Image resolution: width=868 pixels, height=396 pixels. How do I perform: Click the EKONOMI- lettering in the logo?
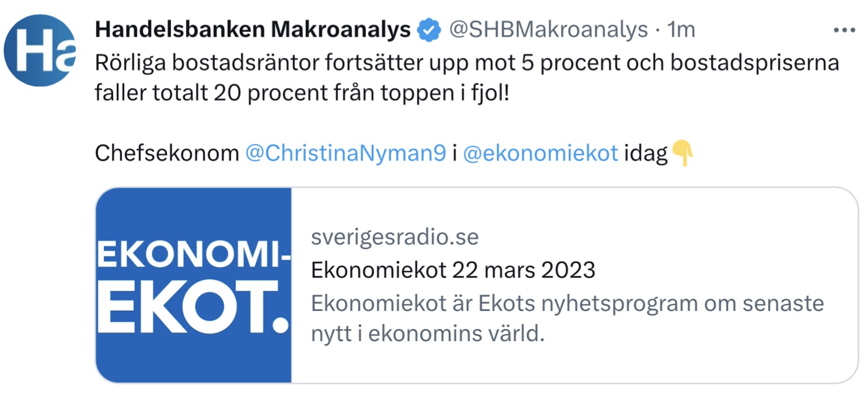pos(193,256)
